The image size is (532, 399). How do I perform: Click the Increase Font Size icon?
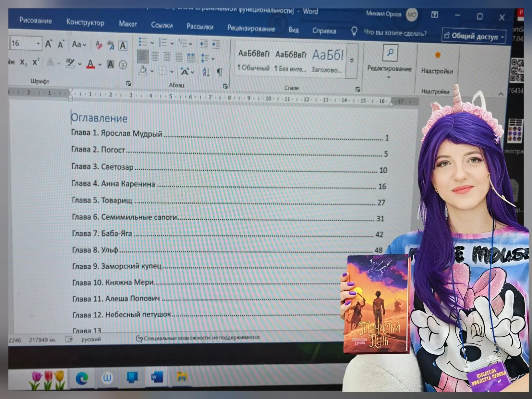tap(48, 44)
